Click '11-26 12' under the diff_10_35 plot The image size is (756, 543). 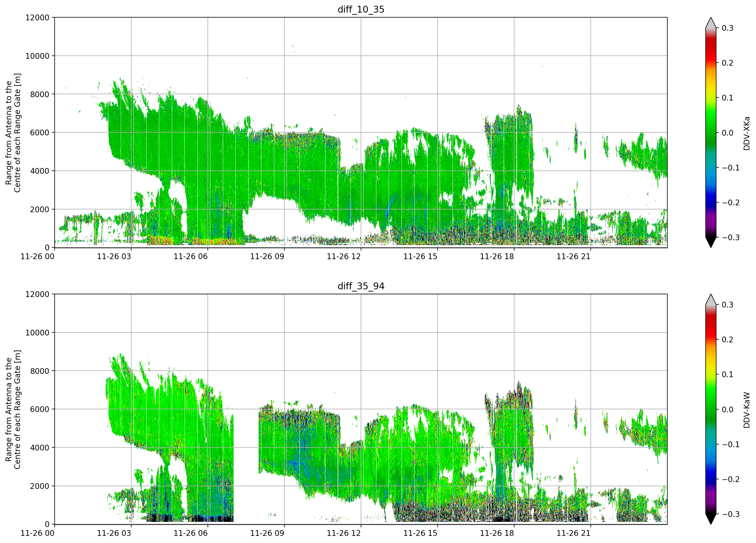(x=344, y=256)
